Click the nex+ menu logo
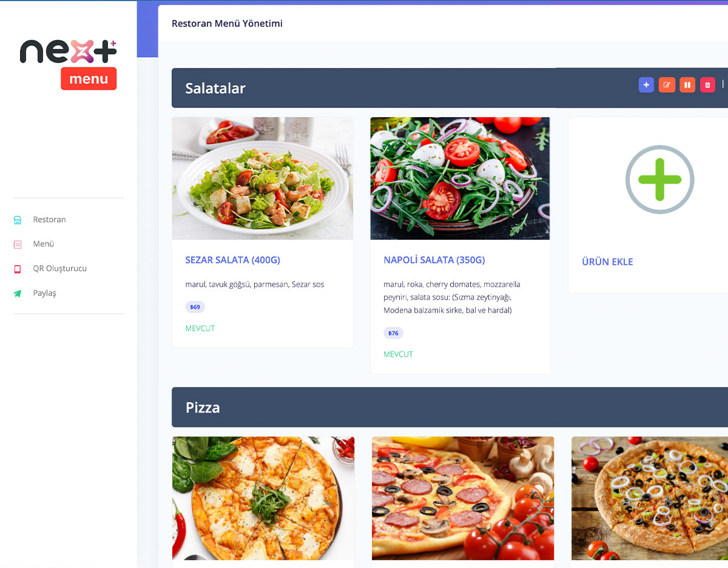 pos(68,64)
